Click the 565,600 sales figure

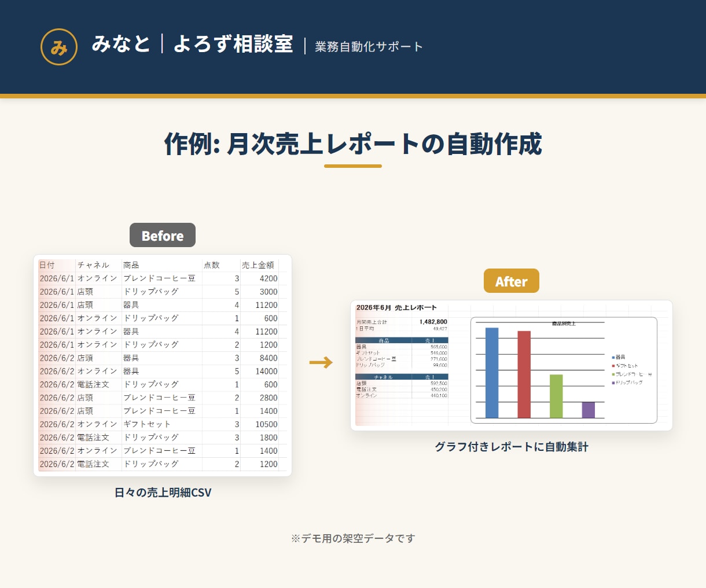439,347
